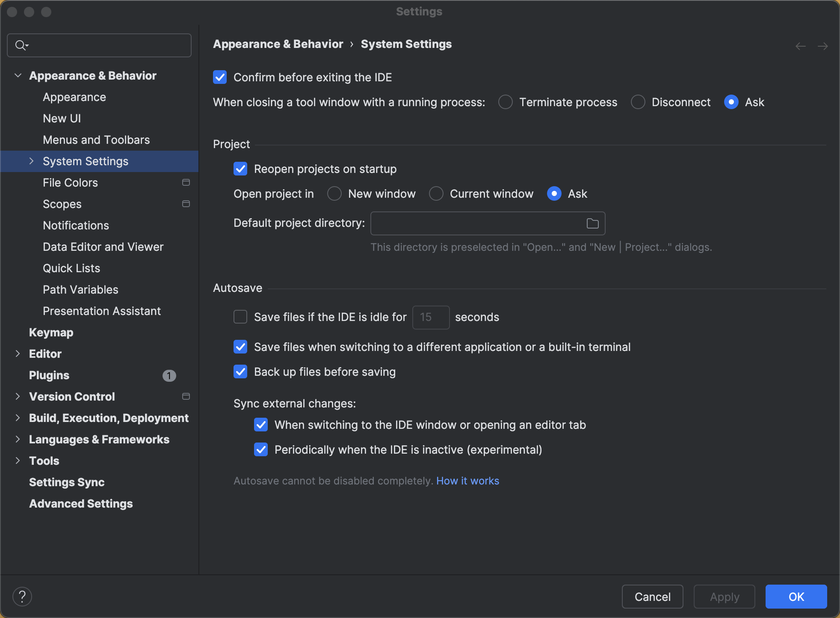Browse folder for default project directory
The width and height of the screenshot is (840, 618).
tap(592, 223)
